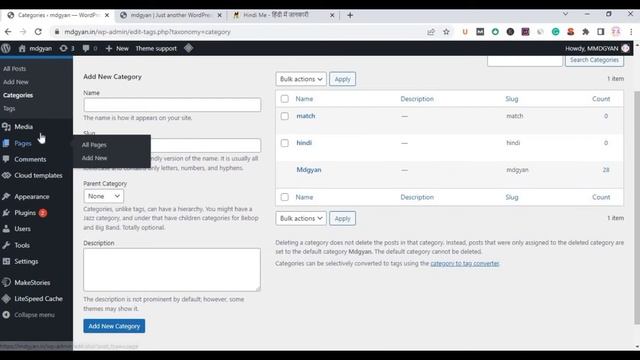Image resolution: width=640 pixels, height=360 pixels.
Task: Open a new browser tab
Action: pos(350,15)
